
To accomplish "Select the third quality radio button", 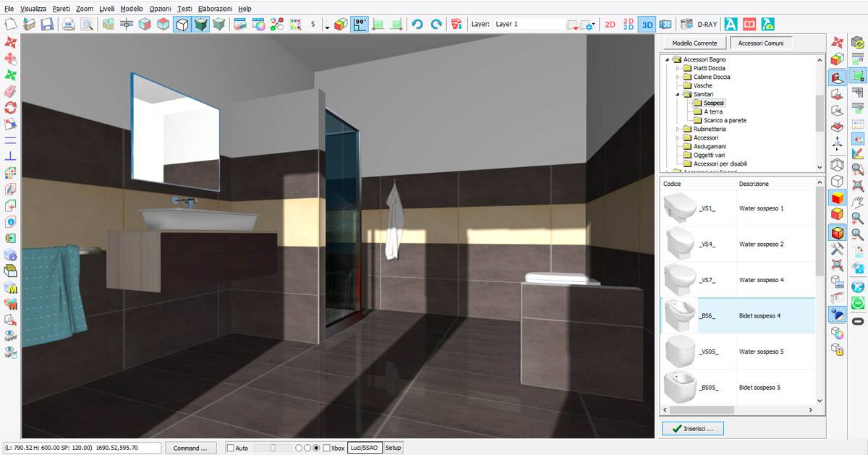I will [x=316, y=448].
